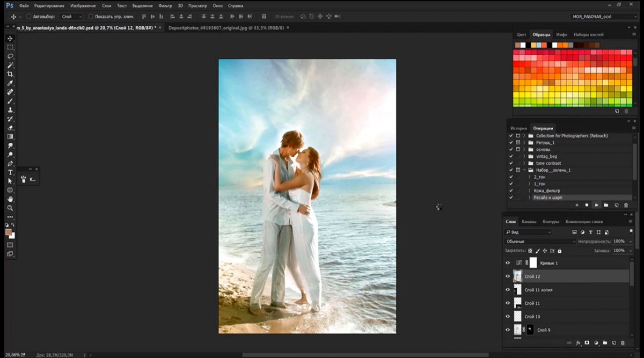Select the Brush tool
This screenshot has height=358, width=644.
point(10,101)
